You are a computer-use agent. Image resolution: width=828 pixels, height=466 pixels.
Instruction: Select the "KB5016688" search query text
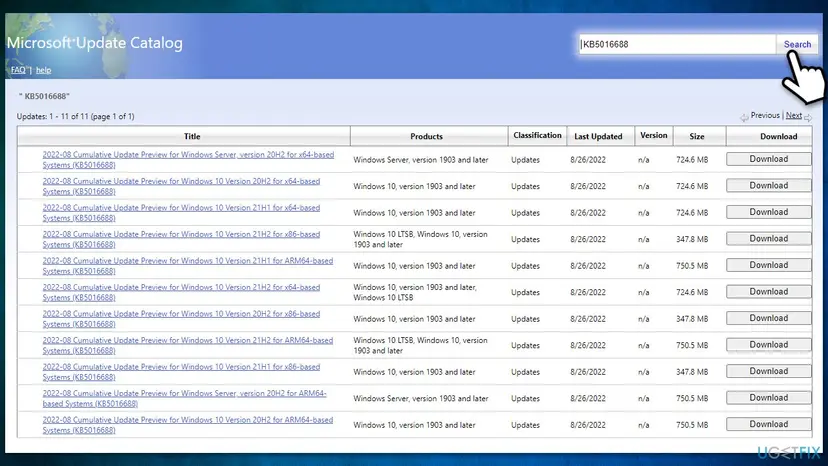44,96
